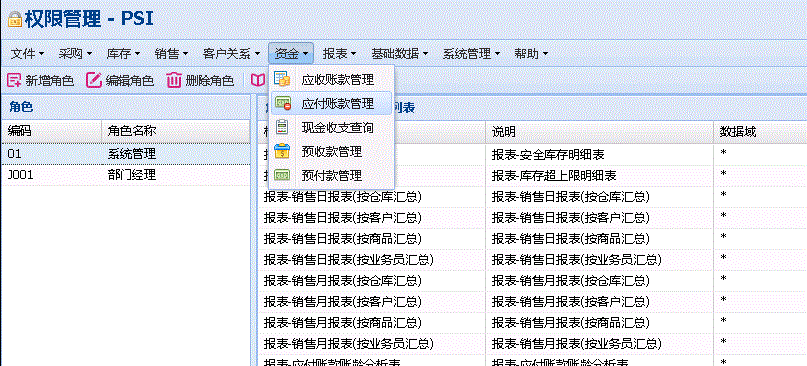Click the 编辑角色 button
This screenshot has height=366, width=807.
pyautogui.click(x=120, y=80)
